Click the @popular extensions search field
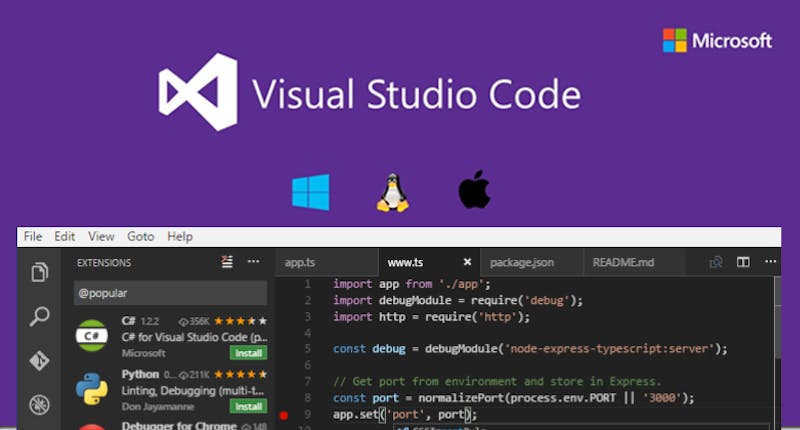The height and width of the screenshot is (430, 800). [170, 293]
